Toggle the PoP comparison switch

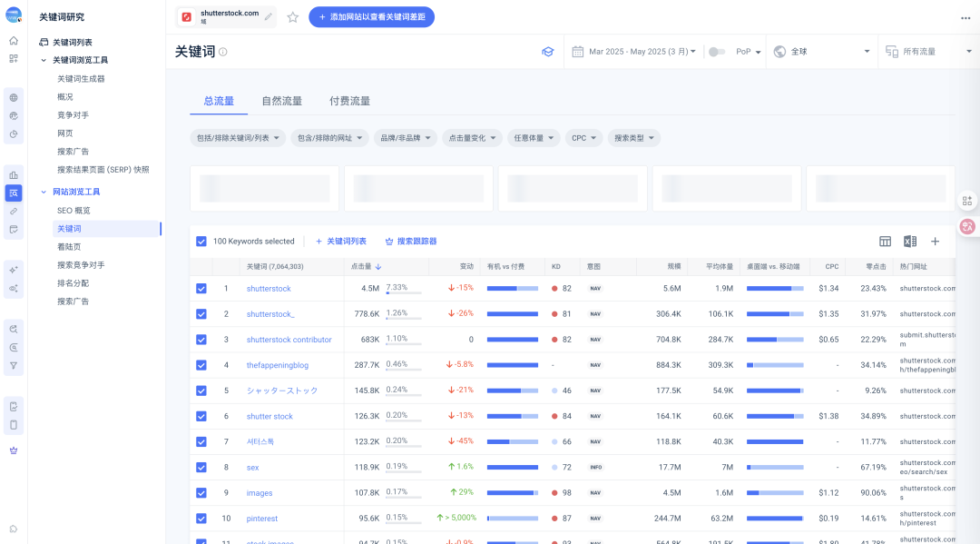click(716, 52)
